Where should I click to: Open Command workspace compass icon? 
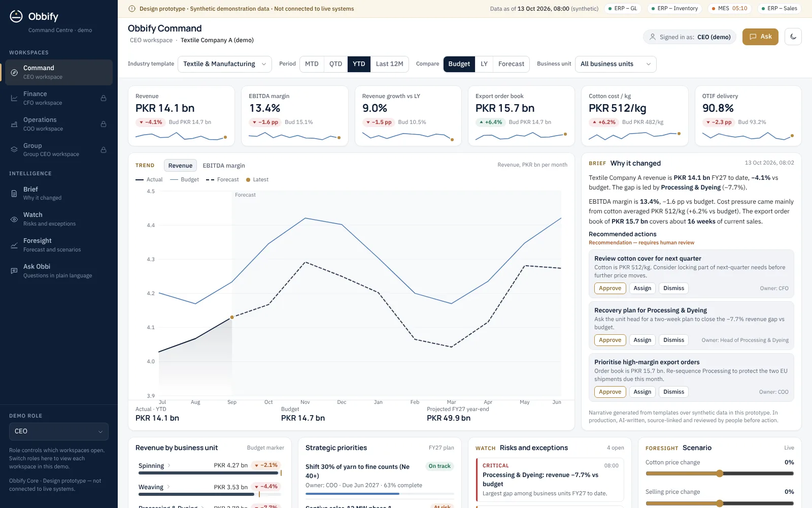tap(14, 73)
